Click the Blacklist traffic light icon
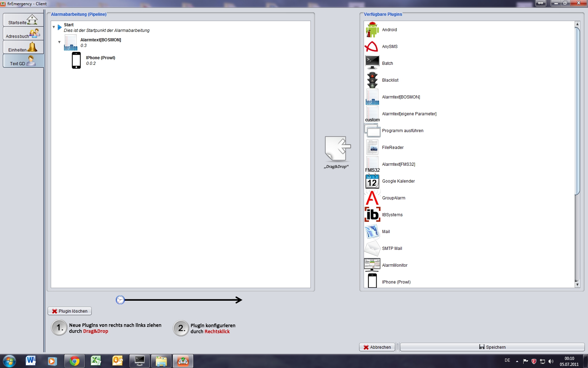The height and width of the screenshot is (368, 588). coord(372,80)
